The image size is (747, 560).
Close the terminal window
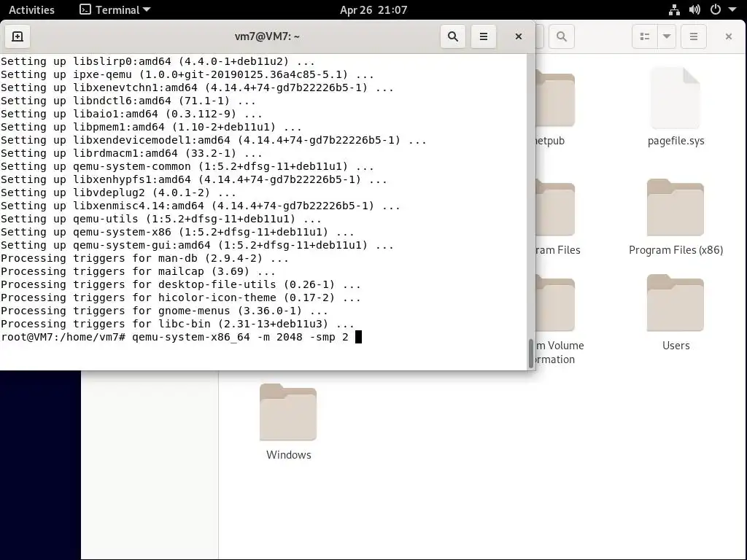click(x=519, y=36)
